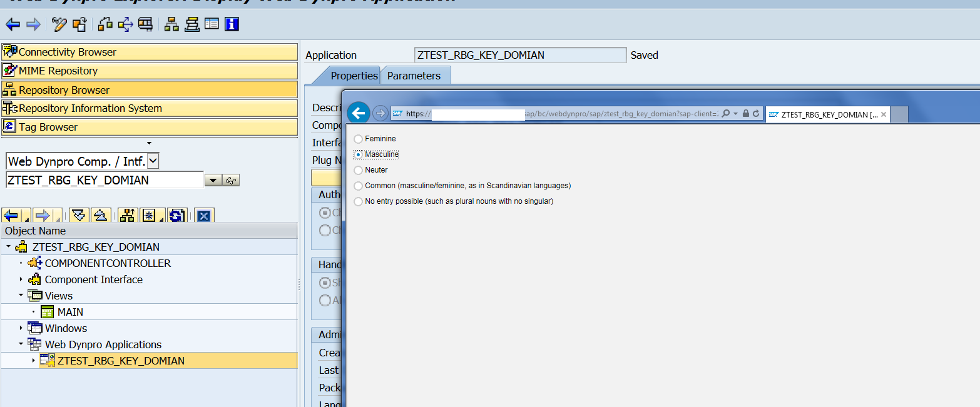Close the ZTEST_RBG_KEY_DOMIAN browser tab
980x407 pixels.
(x=884, y=114)
